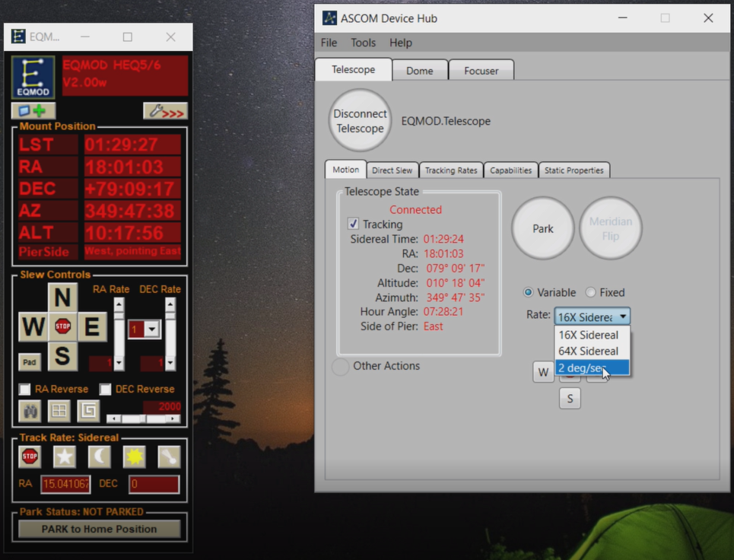Select the Fixed rate radio button
Image resolution: width=734 pixels, height=560 pixels.
[x=590, y=292]
